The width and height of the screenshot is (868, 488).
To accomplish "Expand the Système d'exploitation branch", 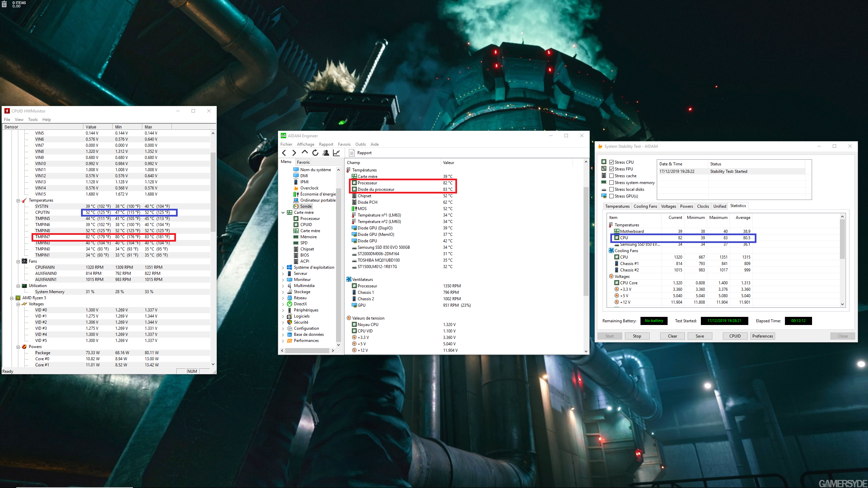I will click(x=283, y=267).
